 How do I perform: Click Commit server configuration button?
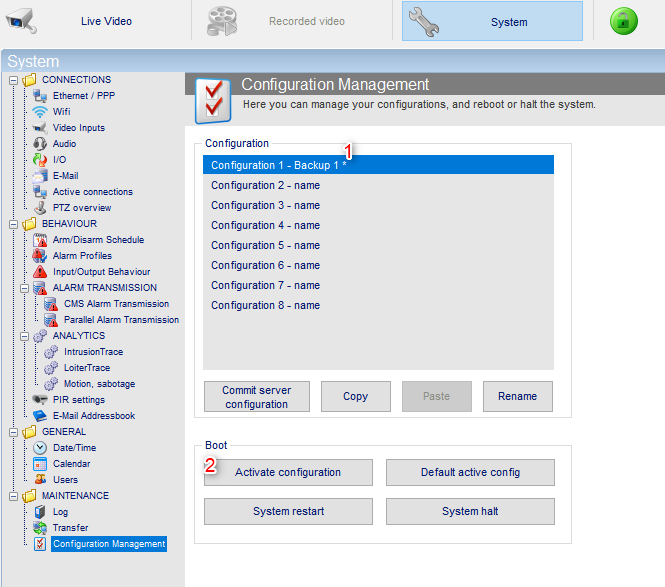pyautogui.click(x=257, y=397)
